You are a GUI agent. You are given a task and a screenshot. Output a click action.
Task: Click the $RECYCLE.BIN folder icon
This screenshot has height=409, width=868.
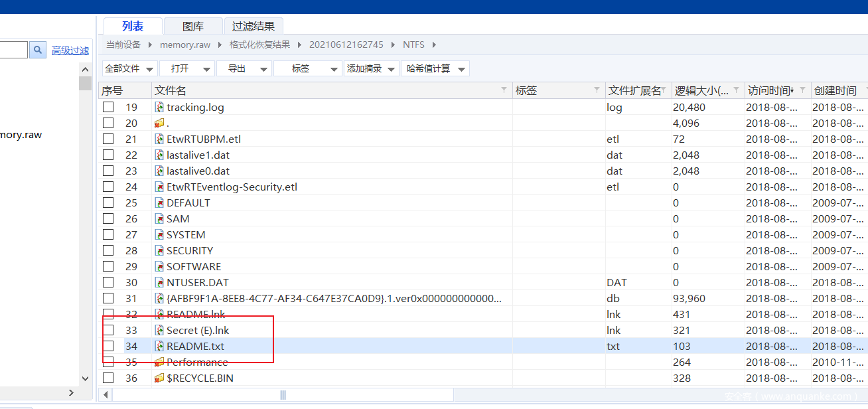click(x=159, y=378)
